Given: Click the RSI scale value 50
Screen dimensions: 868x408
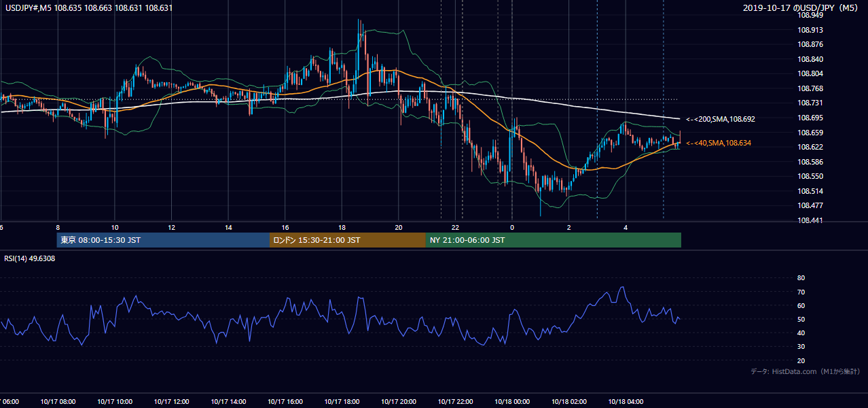Looking at the screenshot, I should pyautogui.click(x=801, y=319).
